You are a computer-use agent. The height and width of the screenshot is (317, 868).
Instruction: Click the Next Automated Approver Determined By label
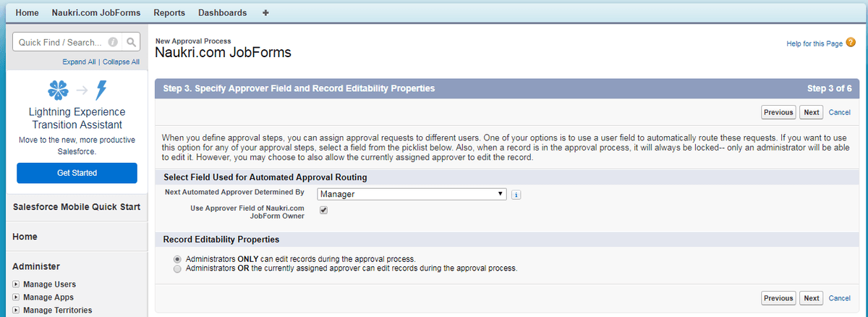tap(235, 193)
